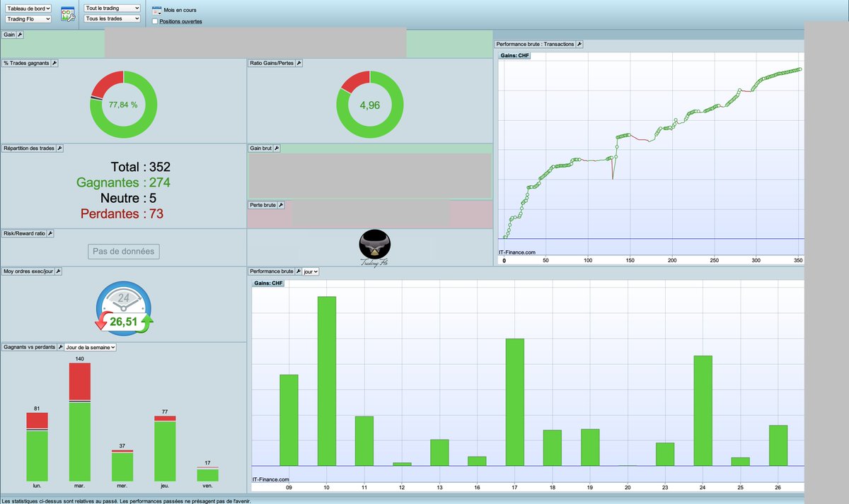Click the % Trades gagnants panel title
This screenshot has height=504, width=849.
pyautogui.click(x=26, y=63)
